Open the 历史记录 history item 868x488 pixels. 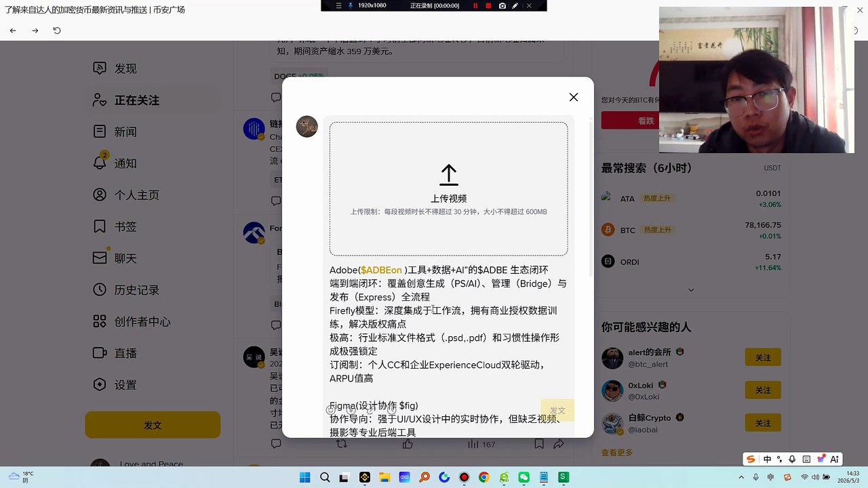click(x=153, y=290)
